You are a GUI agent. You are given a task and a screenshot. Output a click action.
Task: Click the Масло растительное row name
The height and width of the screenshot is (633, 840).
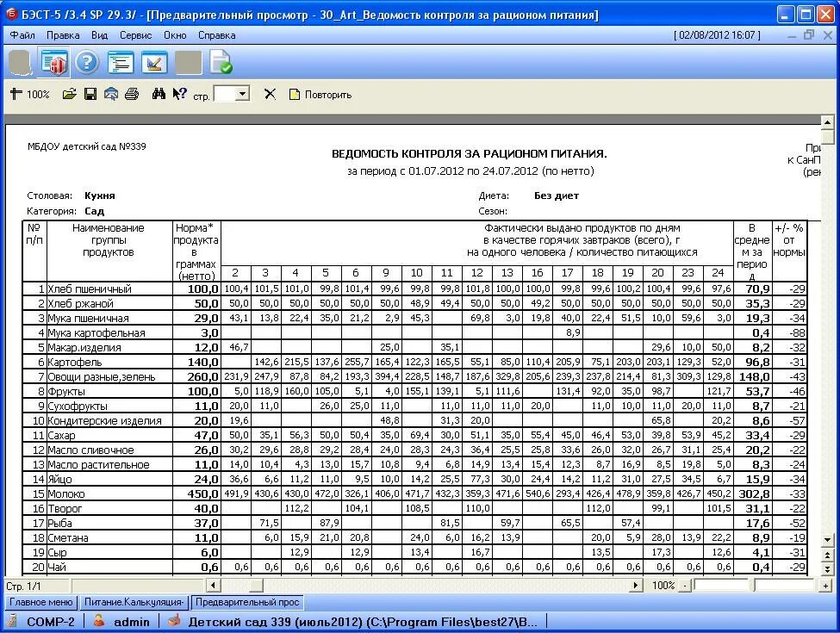(98, 465)
